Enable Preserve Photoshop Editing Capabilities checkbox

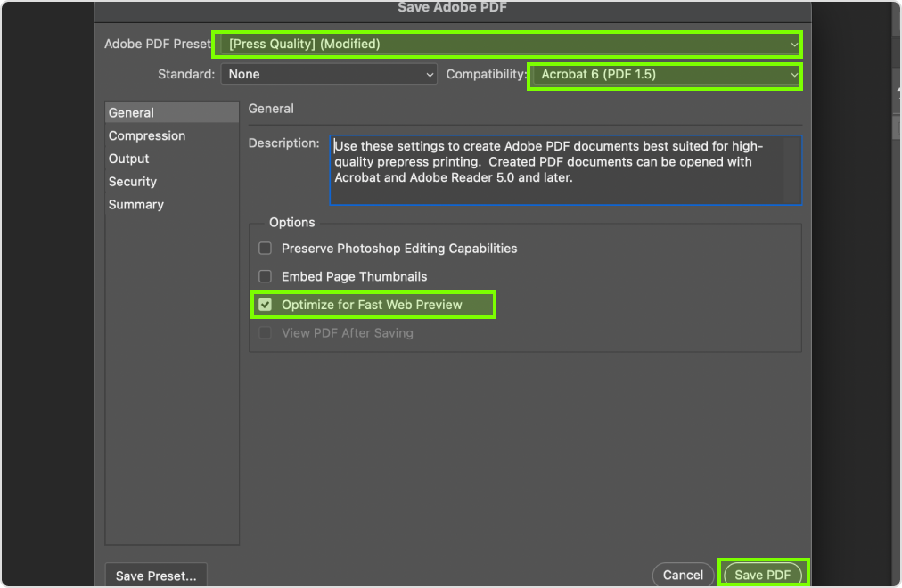coord(265,249)
